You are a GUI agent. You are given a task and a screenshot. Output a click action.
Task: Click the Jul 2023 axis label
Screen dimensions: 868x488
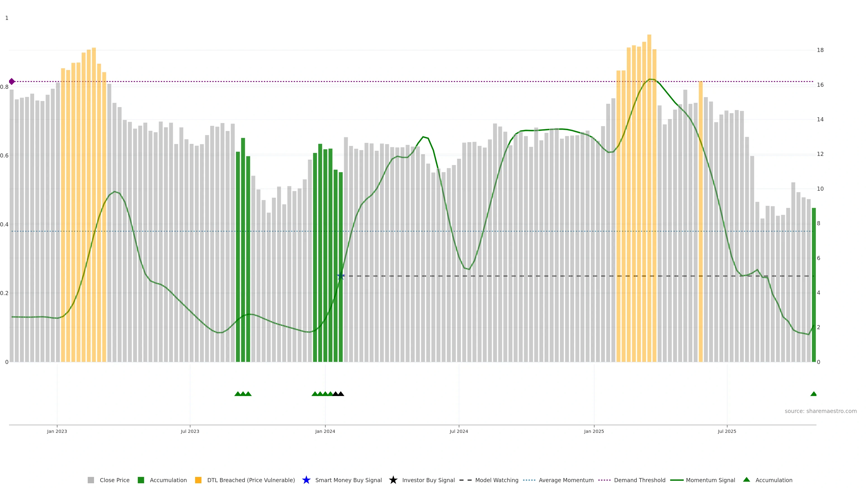point(190,431)
